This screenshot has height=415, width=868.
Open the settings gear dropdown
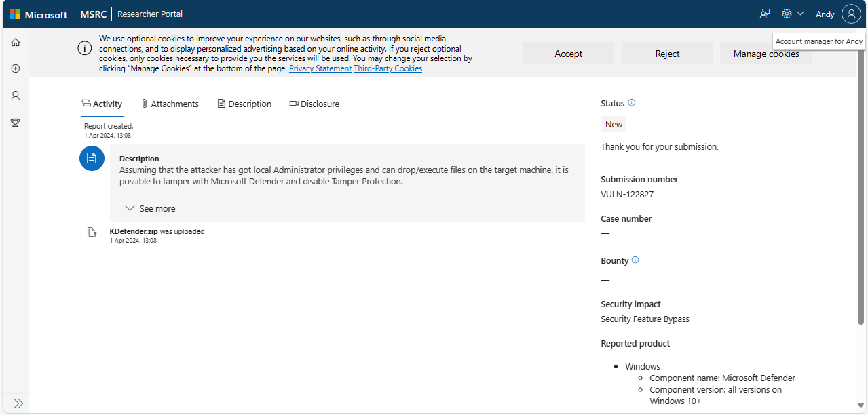792,14
